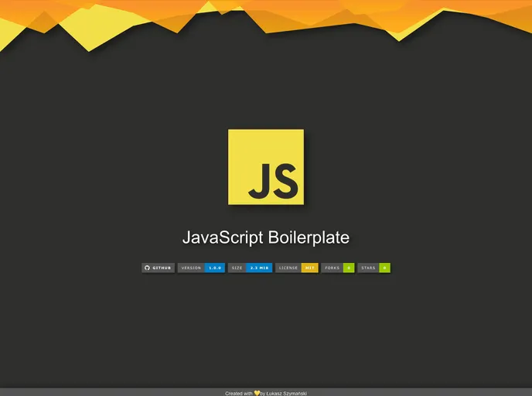The image size is (532, 396).
Task: Click the JavaScript Boilerplate heading
Action: (266, 237)
